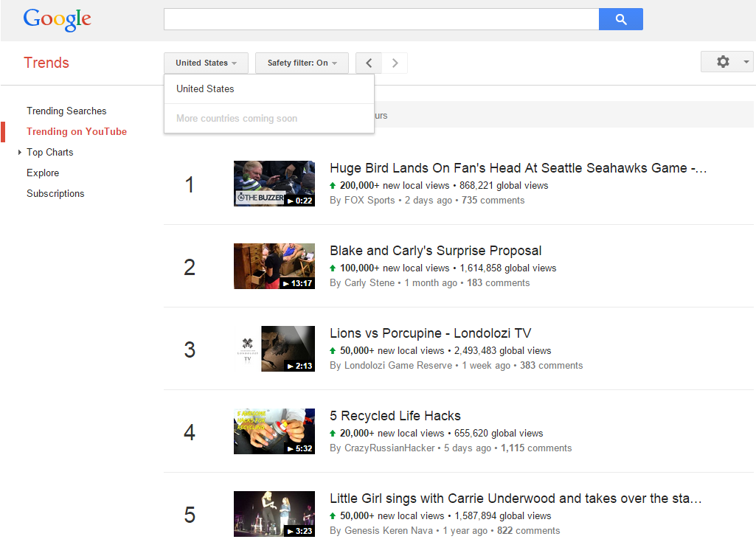Select United States in the country list
The height and width of the screenshot is (542, 756).
pyautogui.click(x=269, y=88)
